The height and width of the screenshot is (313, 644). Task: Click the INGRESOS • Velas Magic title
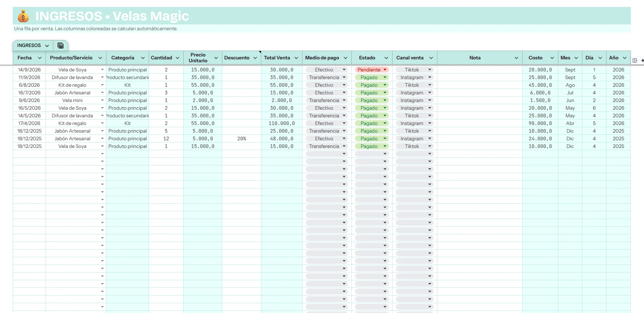(x=112, y=16)
